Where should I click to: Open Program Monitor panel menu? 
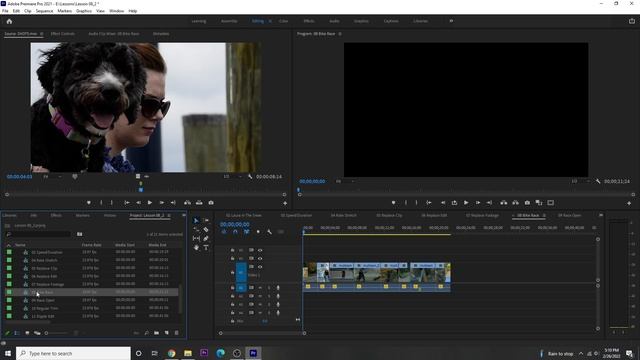(x=340, y=34)
